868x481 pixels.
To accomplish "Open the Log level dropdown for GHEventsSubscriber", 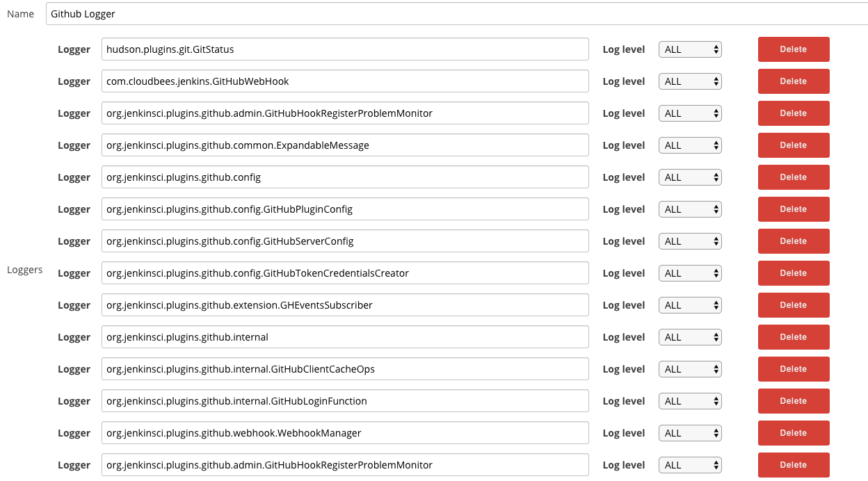I will (689, 304).
